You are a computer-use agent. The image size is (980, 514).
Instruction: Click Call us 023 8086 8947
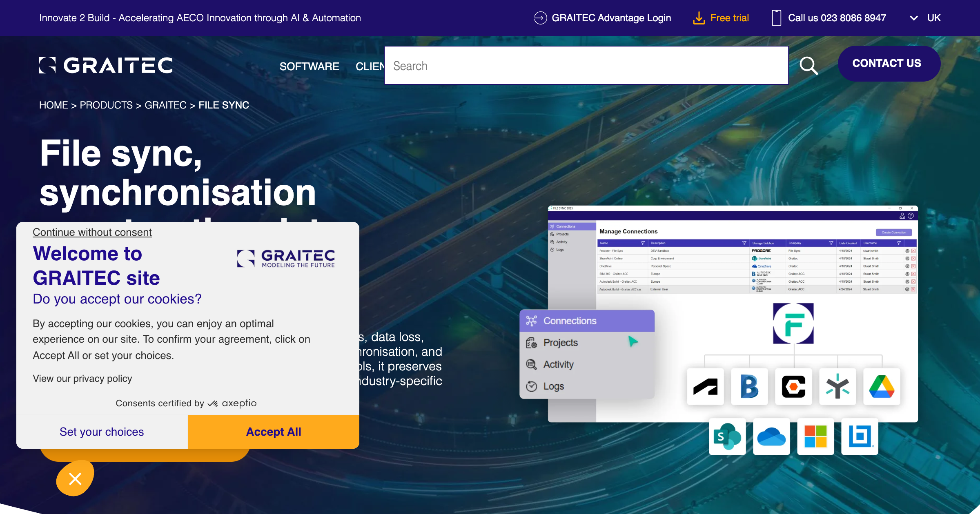[837, 18]
